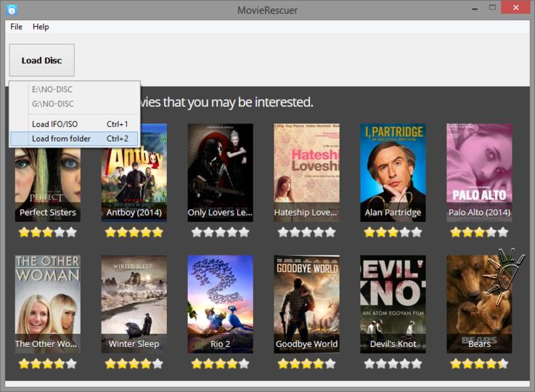Screen dimensions: 535x392
Task: Click the Load Disc button
Action: click(x=41, y=60)
